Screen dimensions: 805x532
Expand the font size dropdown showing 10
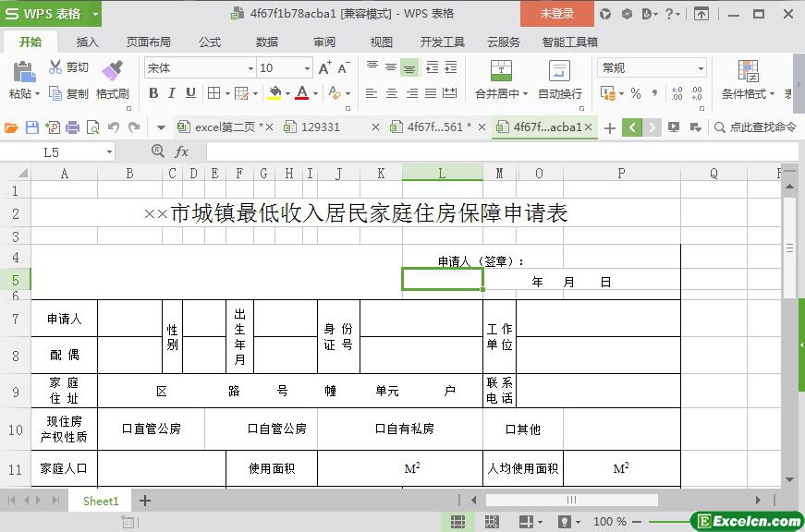click(x=307, y=68)
